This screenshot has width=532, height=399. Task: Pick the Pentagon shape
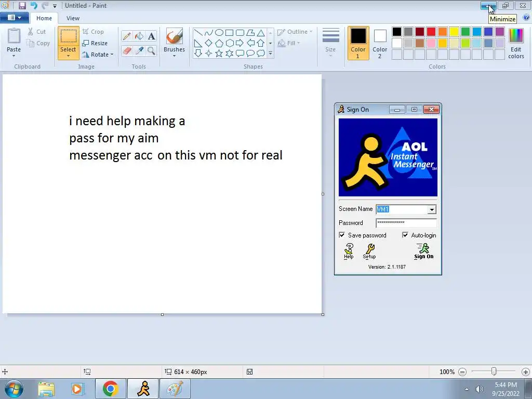[x=219, y=43]
